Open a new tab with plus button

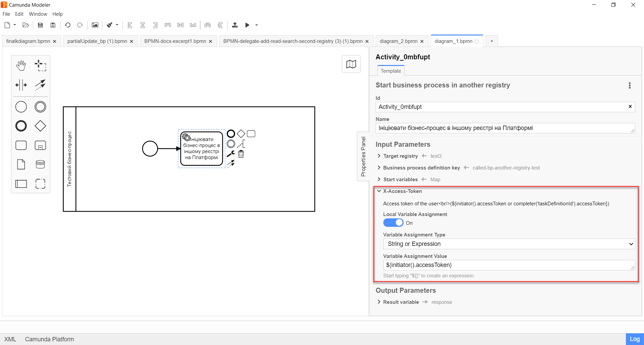(x=492, y=41)
